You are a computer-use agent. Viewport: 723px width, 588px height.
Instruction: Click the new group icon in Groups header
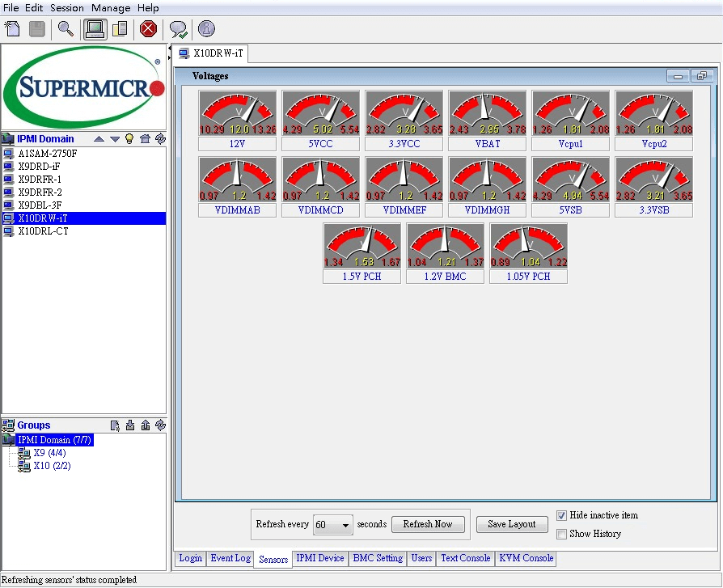(x=116, y=425)
